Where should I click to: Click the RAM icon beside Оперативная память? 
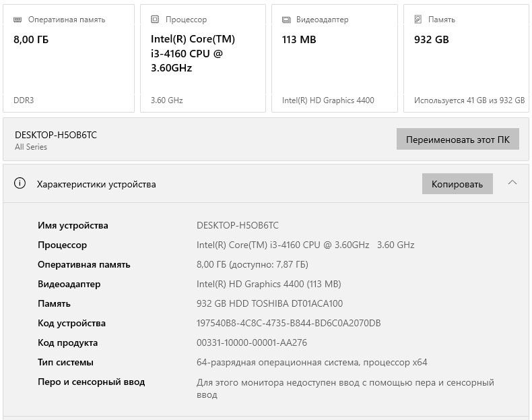[18, 20]
